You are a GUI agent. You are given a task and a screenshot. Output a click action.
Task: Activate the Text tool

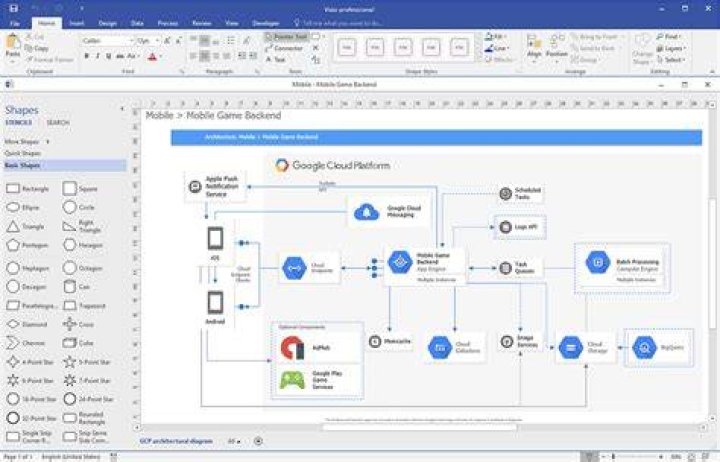276,60
